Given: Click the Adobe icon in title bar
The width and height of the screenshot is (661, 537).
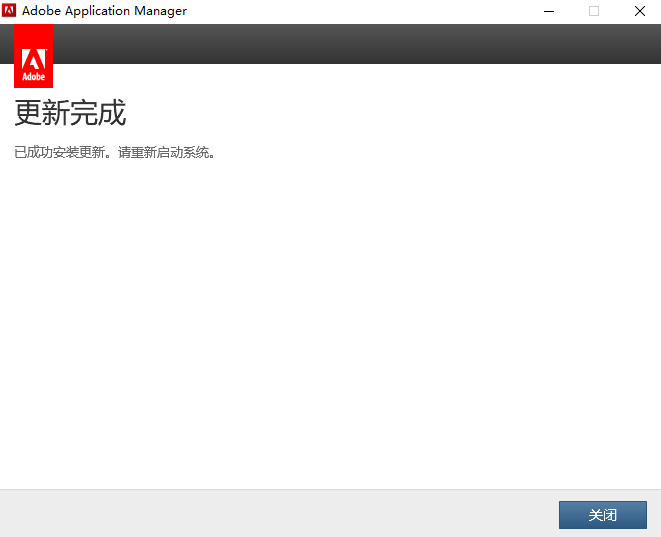Looking at the screenshot, I should pyautogui.click(x=9, y=11).
